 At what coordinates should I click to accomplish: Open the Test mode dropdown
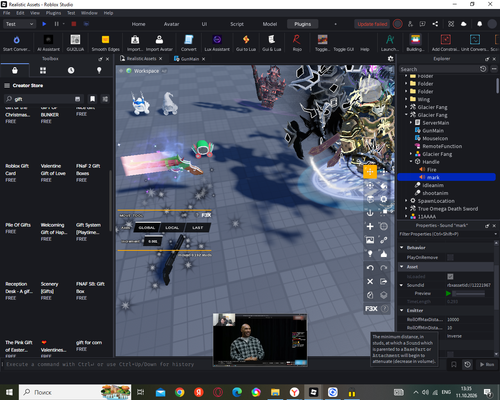coord(19,24)
